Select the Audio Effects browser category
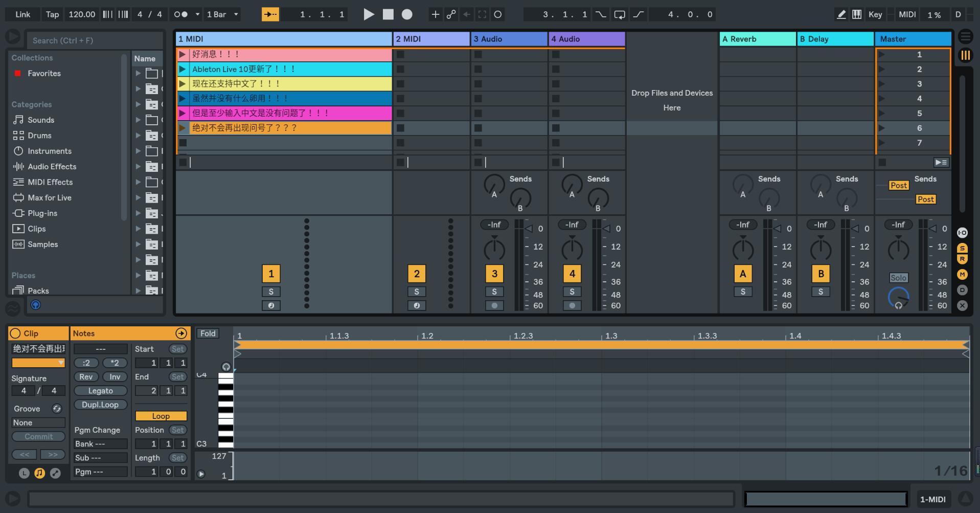Image resolution: width=980 pixels, height=513 pixels. [x=53, y=167]
